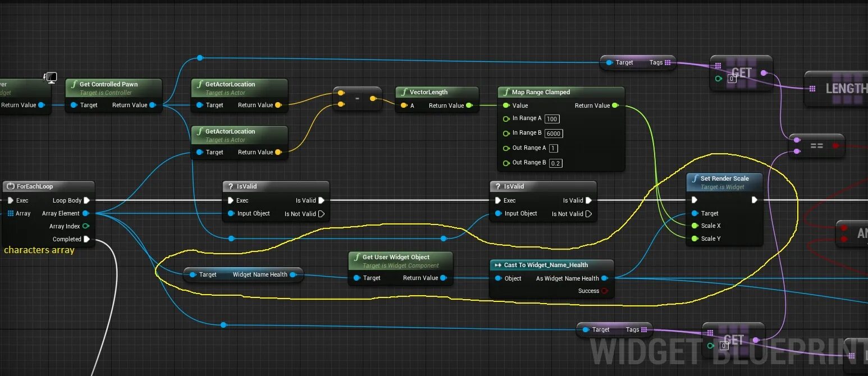The height and width of the screenshot is (376, 868).
Task: Edit the Out Range B value 0.2
Action: 556,163
